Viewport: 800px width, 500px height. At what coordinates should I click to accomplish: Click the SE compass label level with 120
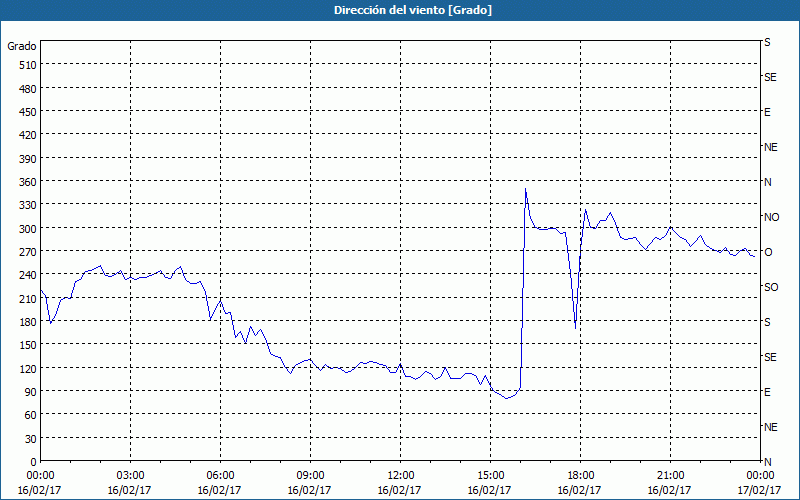770,357
